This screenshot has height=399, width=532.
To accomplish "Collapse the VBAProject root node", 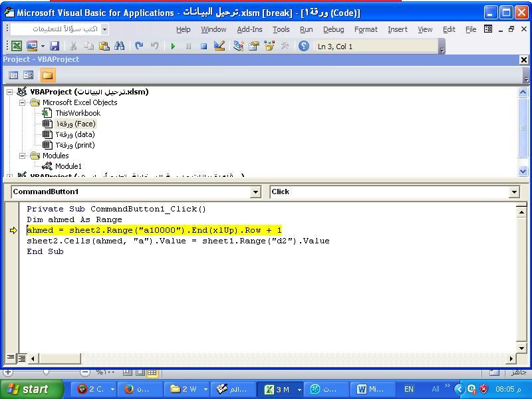I will tap(9, 92).
